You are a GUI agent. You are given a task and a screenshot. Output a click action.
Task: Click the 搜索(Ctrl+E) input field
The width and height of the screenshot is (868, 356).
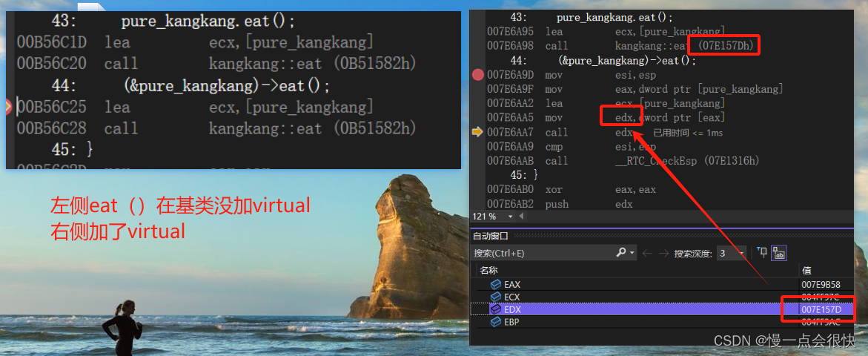pyautogui.click(x=543, y=253)
